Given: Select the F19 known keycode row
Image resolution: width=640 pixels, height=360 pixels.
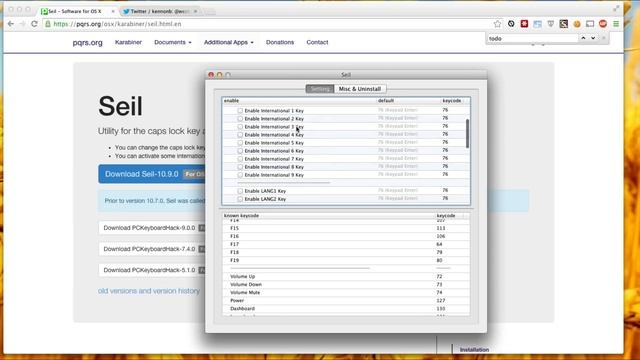Looking at the screenshot, I should (346, 260).
